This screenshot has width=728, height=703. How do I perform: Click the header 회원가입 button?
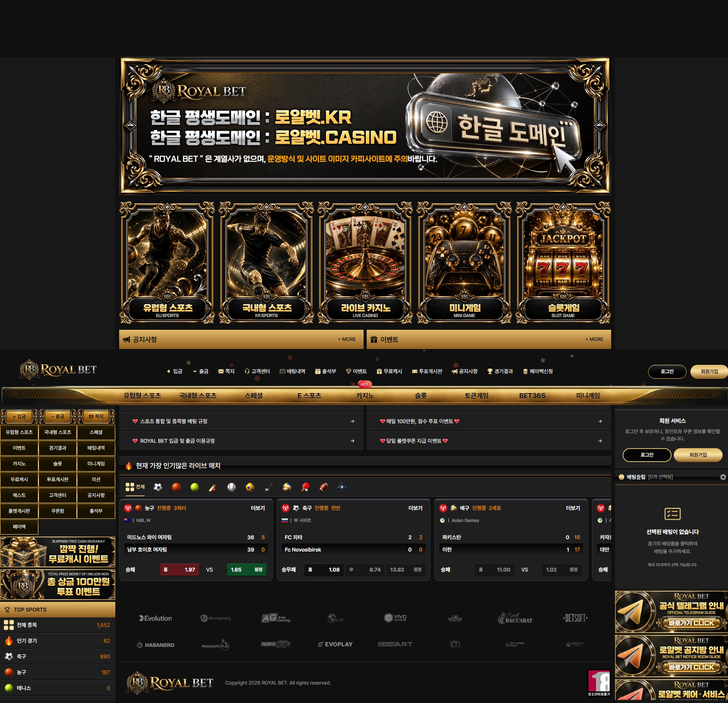pyautogui.click(x=709, y=372)
